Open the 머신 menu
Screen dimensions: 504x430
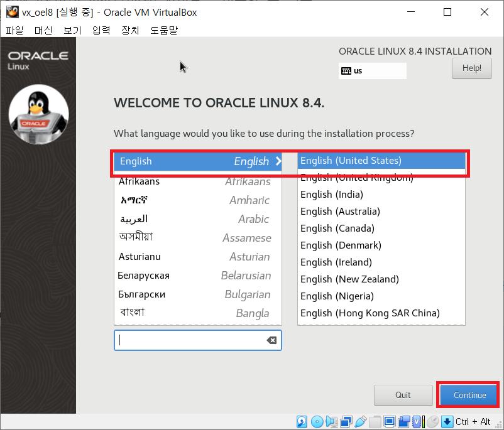click(x=43, y=30)
